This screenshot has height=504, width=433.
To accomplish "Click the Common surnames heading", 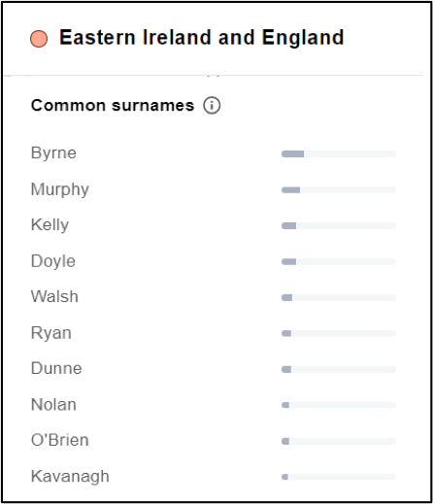I will (113, 105).
